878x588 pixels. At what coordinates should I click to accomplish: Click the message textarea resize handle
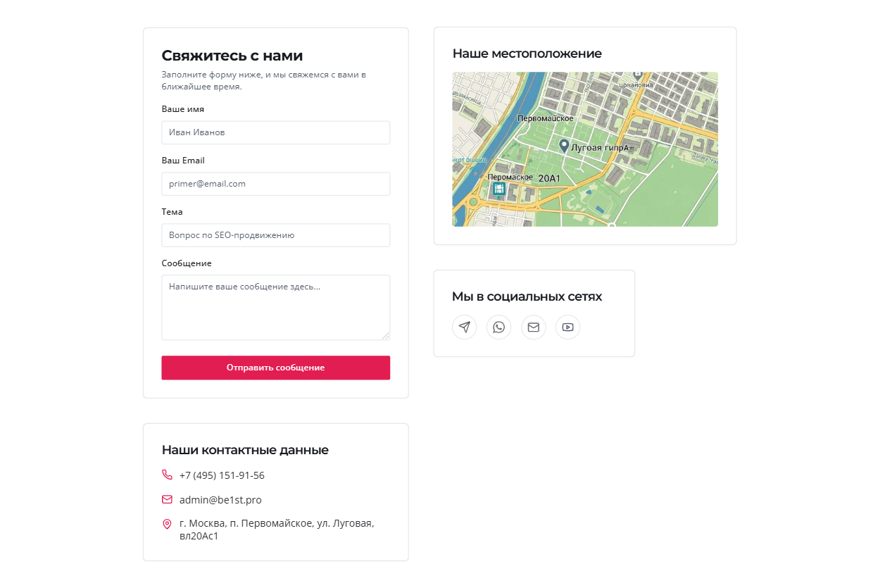[386, 336]
